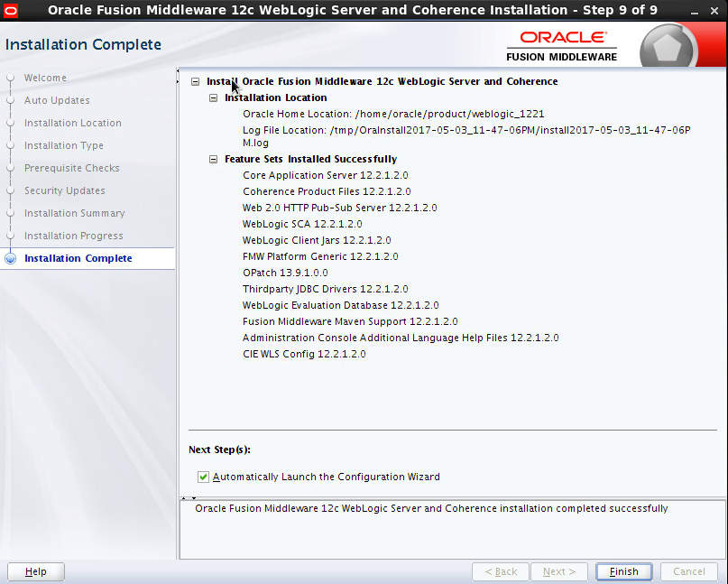The height and width of the screenshot is (584, 728).
Task: Select the Installation Summary step
Action: coord(74,213)
